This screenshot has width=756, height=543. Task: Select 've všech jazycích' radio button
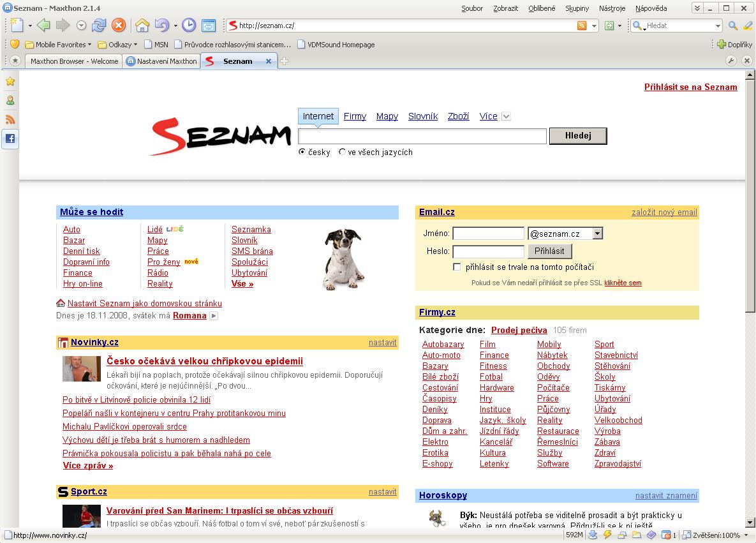tap(343, 152)
